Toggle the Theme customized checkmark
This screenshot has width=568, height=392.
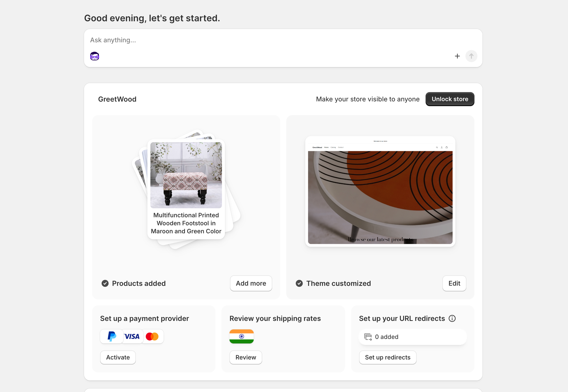click(x=299, y=283)
